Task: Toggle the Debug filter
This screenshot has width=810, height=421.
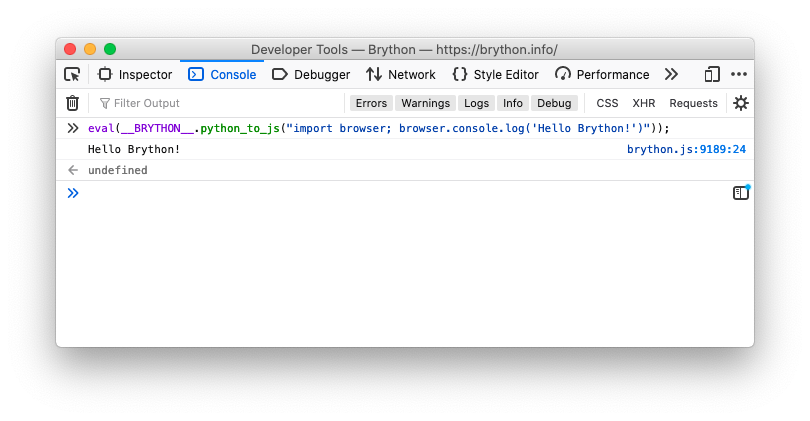Action: tap(554, 103)
